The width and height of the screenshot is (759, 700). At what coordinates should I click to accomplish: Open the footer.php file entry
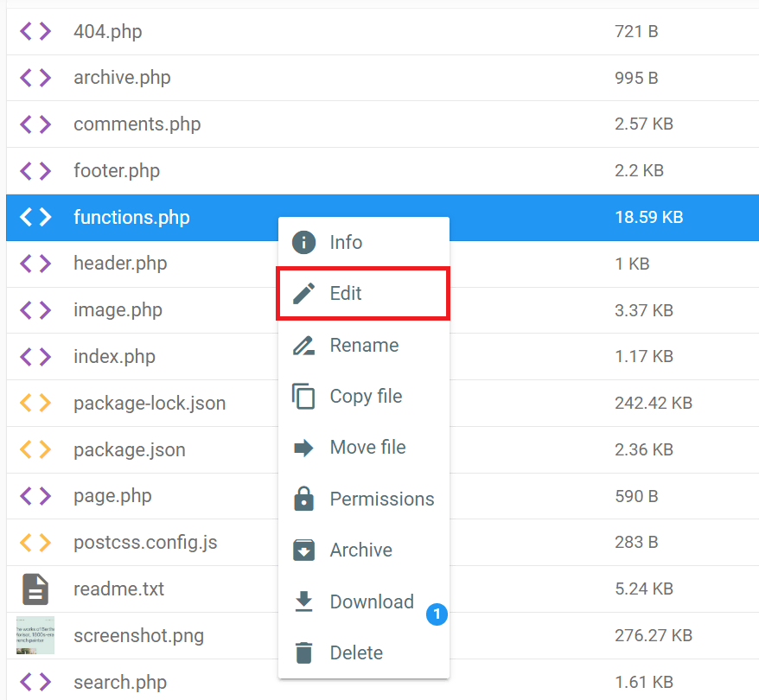click(x=117, y=170)
